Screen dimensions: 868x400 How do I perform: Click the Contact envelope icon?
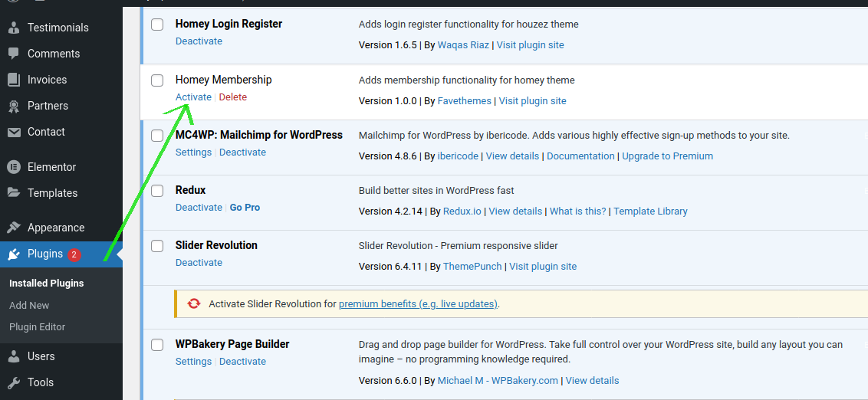(14, 132)
